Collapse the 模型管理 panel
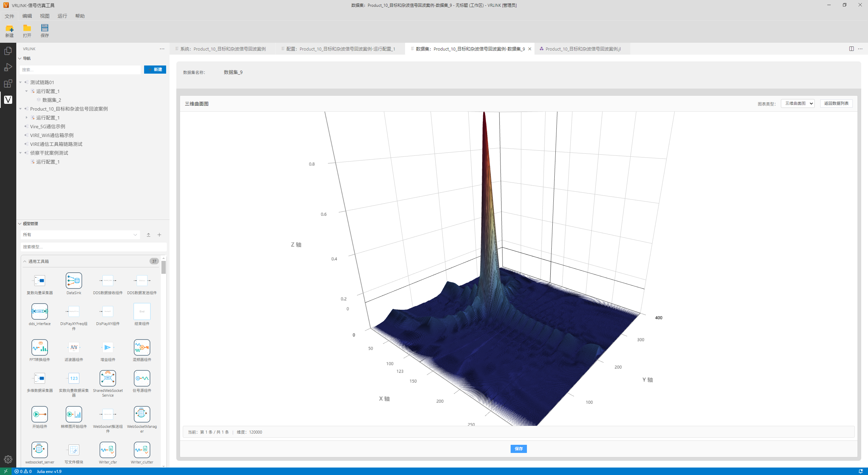Screen dimensions: 868x475 click(x=20, y=224)
